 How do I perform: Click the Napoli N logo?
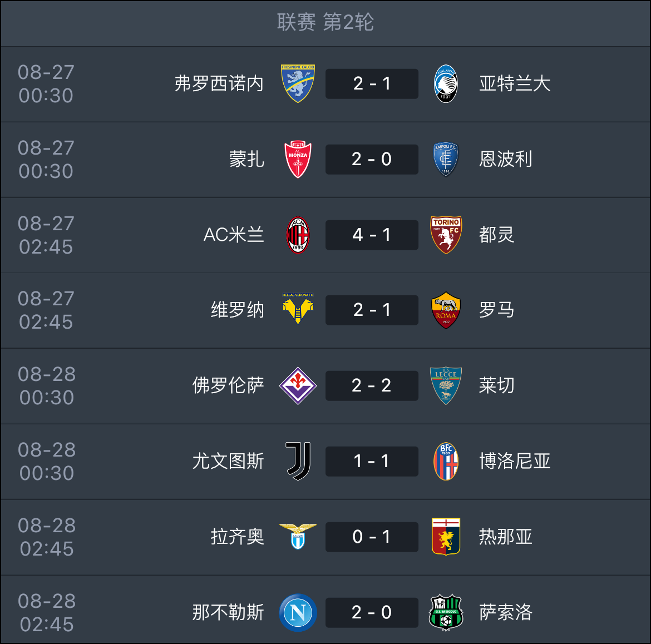(x=298, y=612)
